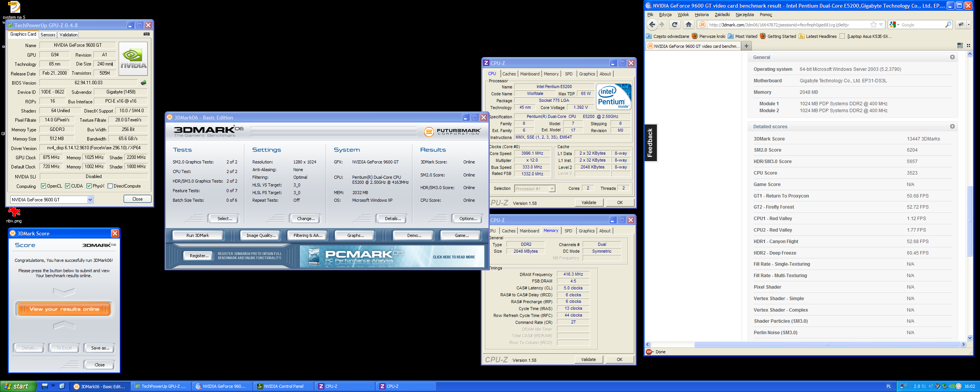The width and height of the screenshot is (980, 392).
Task: Click GPU-Z screenshot camera icon
Action: pos(146,34)
